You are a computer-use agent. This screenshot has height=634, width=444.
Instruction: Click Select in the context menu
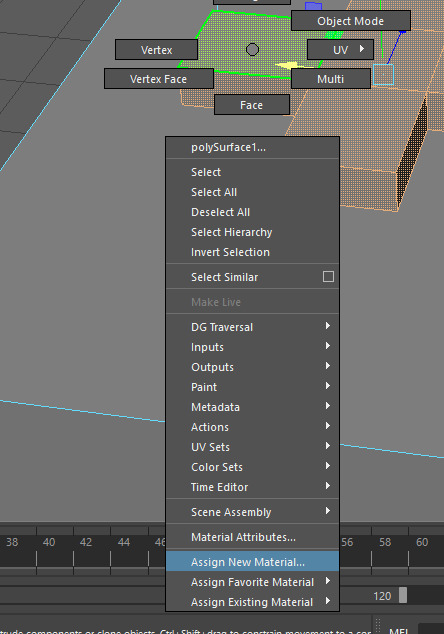pyautogui.click(x=252, y=172)
